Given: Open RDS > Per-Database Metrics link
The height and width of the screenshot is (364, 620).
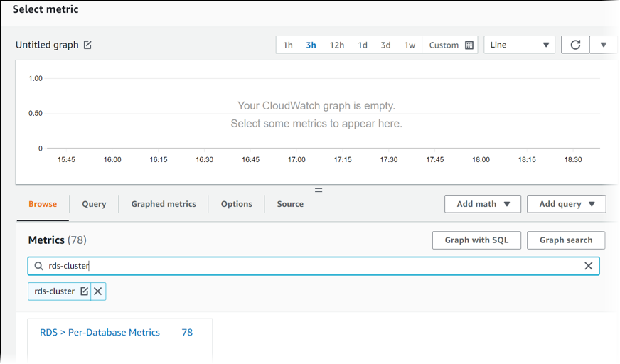Looking at the screenshot, I should (x=100, y=332).
